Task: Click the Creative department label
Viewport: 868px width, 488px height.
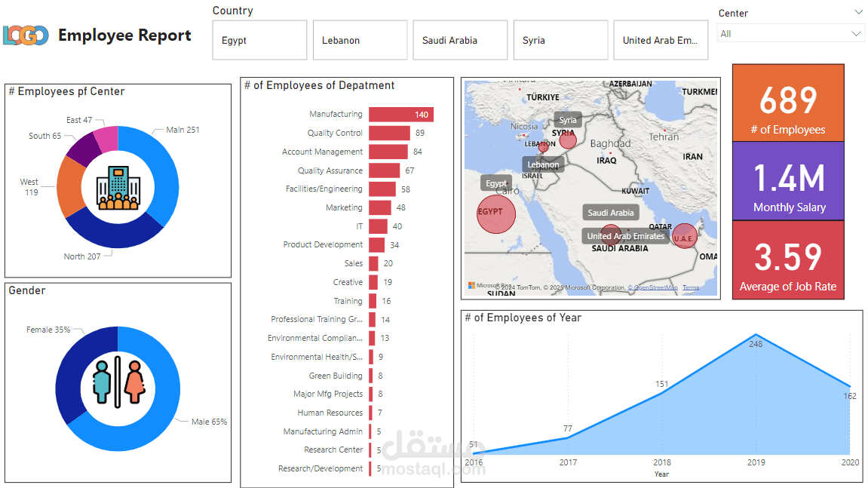Action: [x=348, y=283]
